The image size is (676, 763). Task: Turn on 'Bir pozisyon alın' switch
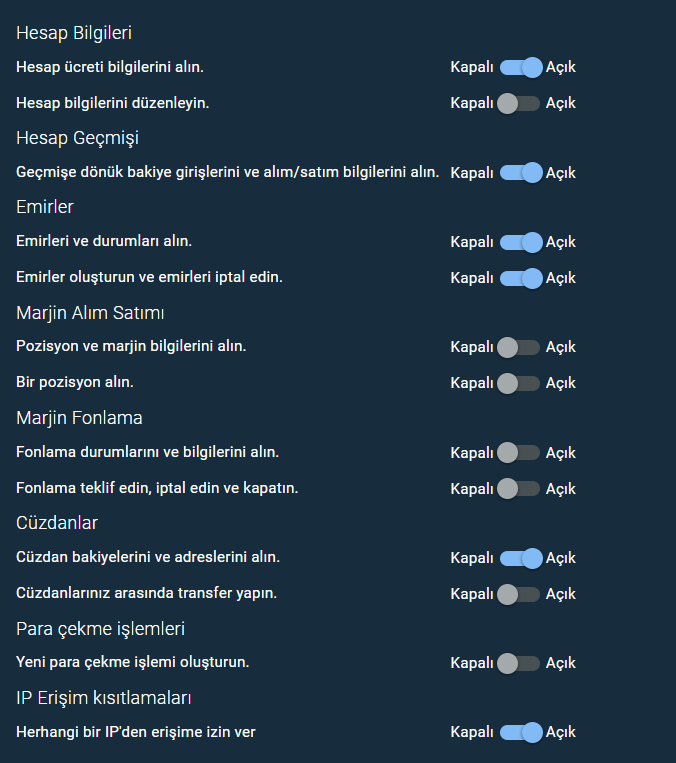point(520,383)
